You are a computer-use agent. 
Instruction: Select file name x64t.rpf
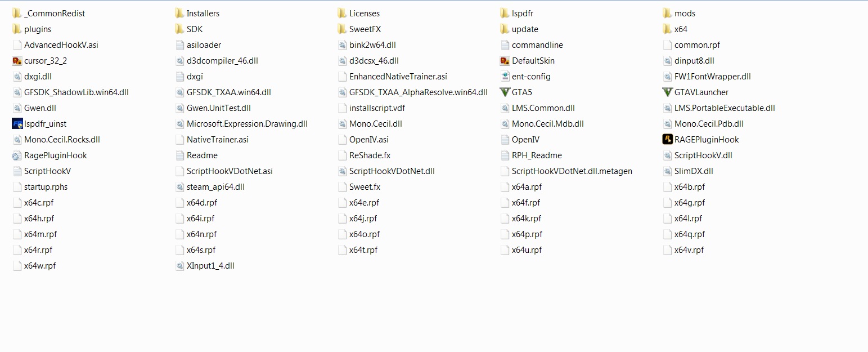tap(363, 250)
